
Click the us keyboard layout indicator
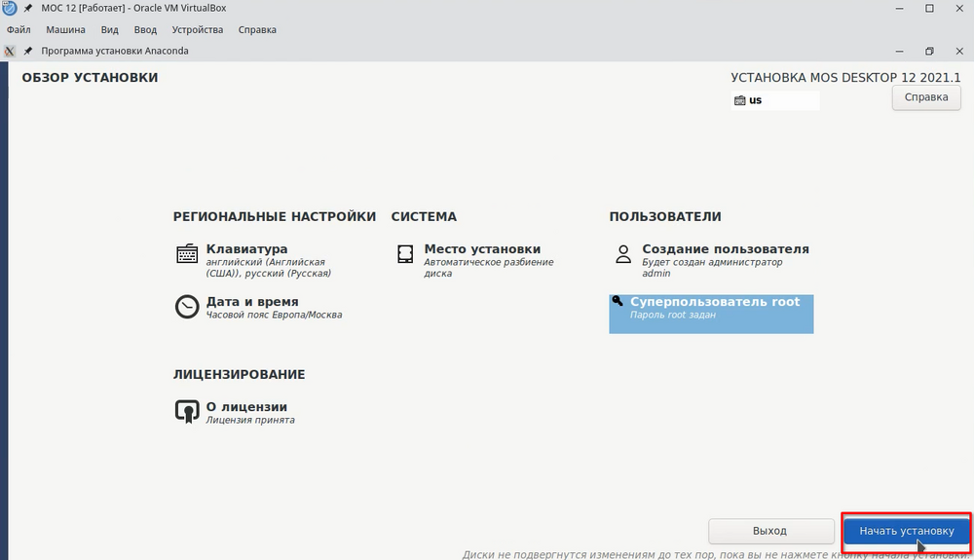[x=756, y=100]
